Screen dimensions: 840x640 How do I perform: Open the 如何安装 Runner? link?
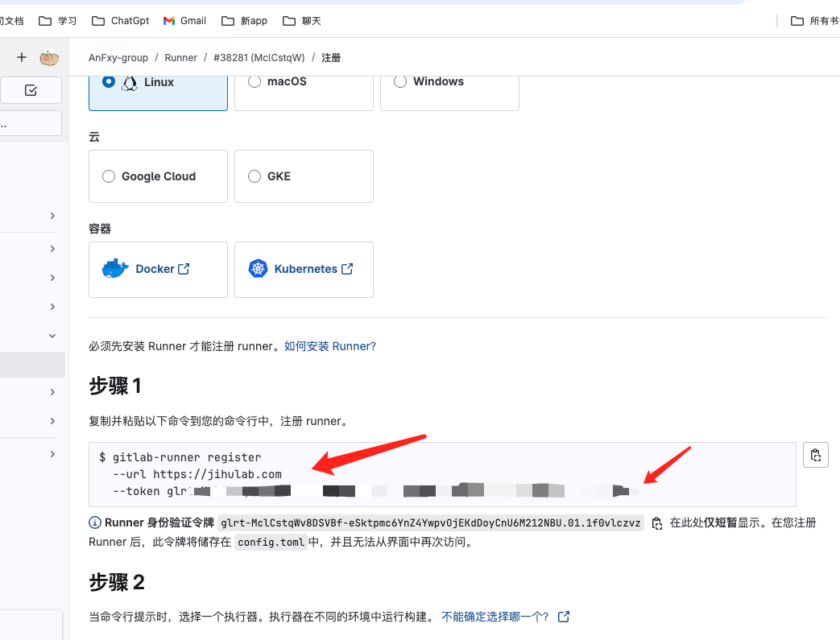pyautogui.click(x=330, y=346)
